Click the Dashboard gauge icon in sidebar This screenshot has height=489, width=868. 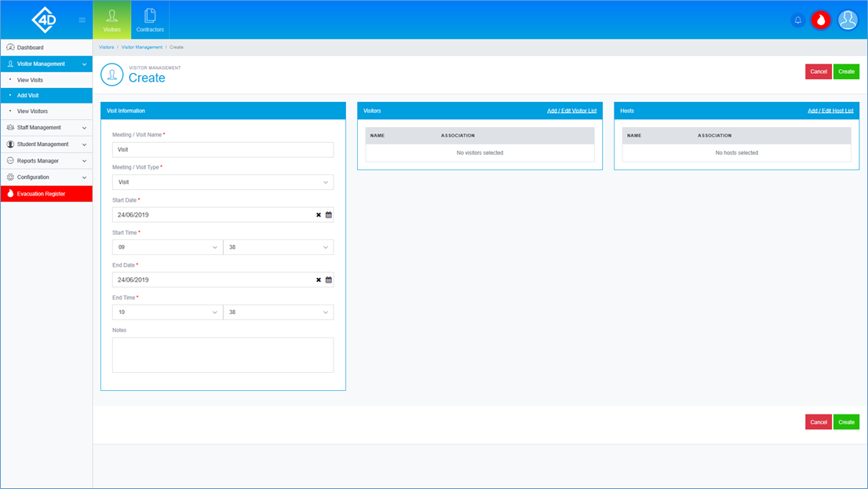coord(10,47)
